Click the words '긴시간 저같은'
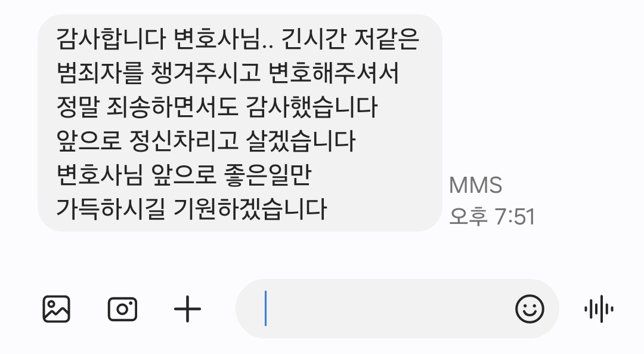Viewport: 644px width, 354px height. coord(350,39)
